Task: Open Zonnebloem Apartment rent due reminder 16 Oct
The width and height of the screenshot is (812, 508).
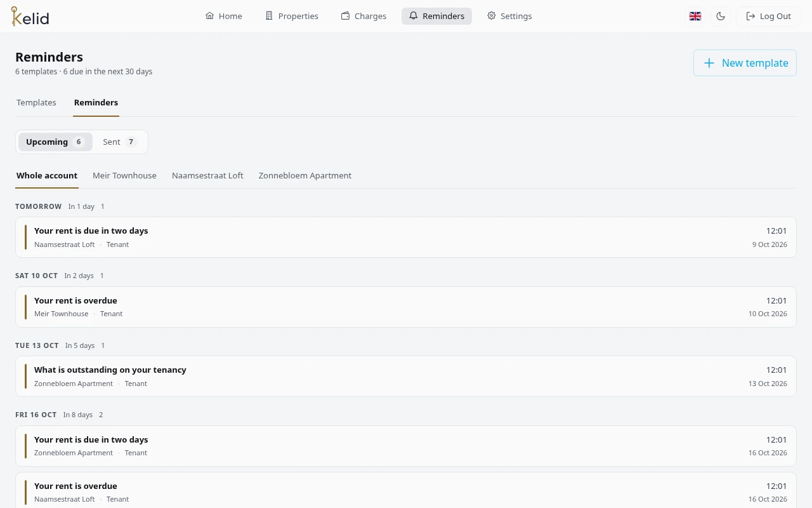Action: [x=406, y=446]
